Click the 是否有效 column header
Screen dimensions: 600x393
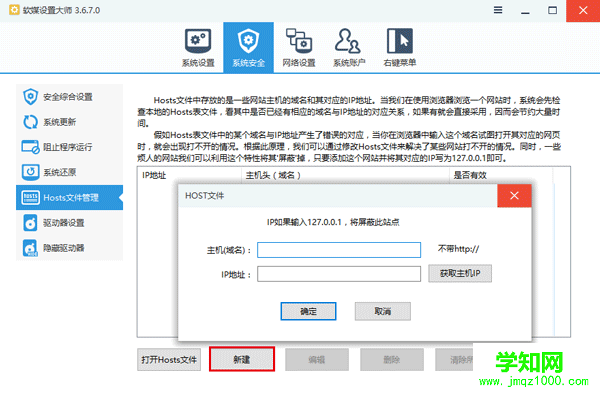(x=501, y=175)
